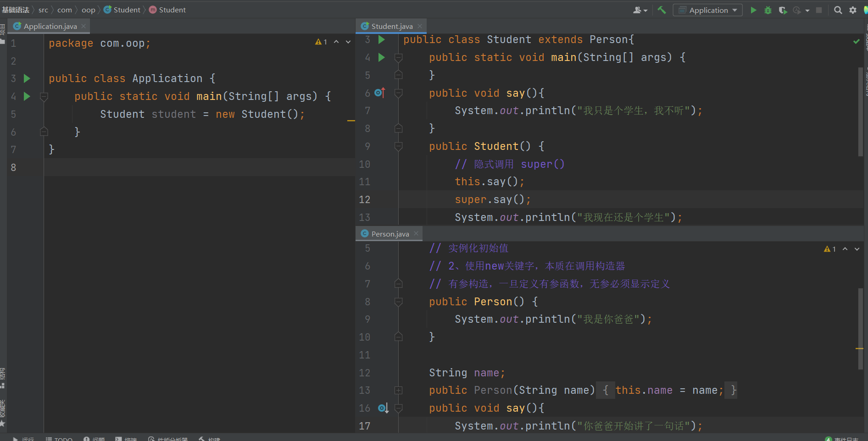
Task: Click fold end marker on Application.java line 6
Action: pyautogui.click(x=44, y=132)
